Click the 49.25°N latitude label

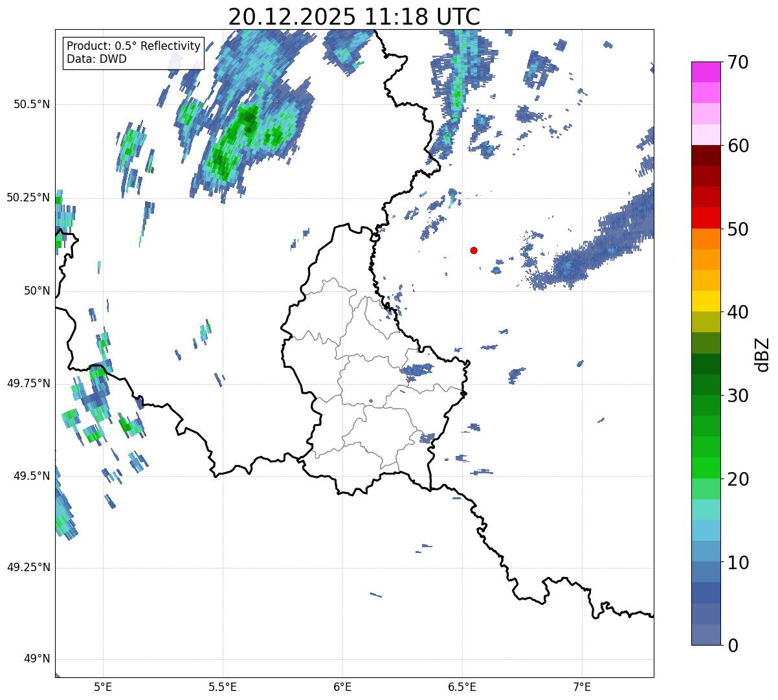pos(28,568)
